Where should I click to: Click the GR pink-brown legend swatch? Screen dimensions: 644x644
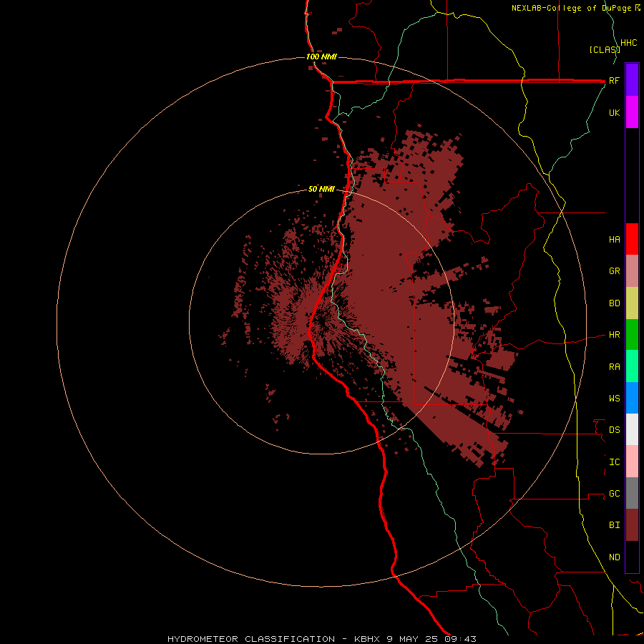point(632,271)
